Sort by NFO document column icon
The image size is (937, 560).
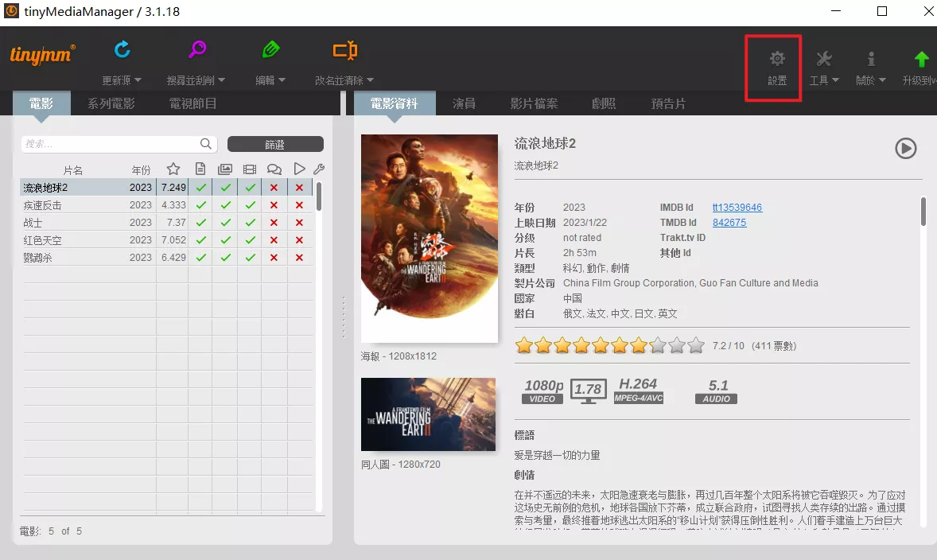pos(200,169)
